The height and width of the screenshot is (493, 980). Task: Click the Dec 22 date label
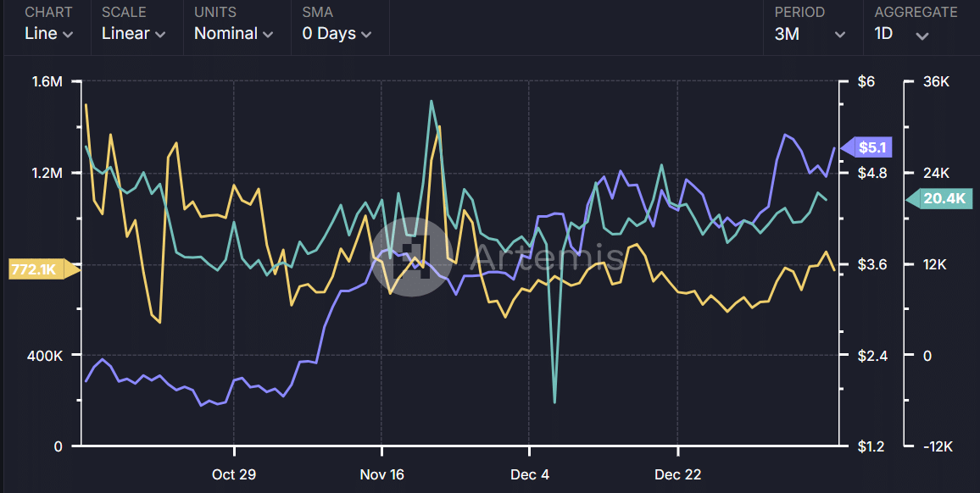678,474
